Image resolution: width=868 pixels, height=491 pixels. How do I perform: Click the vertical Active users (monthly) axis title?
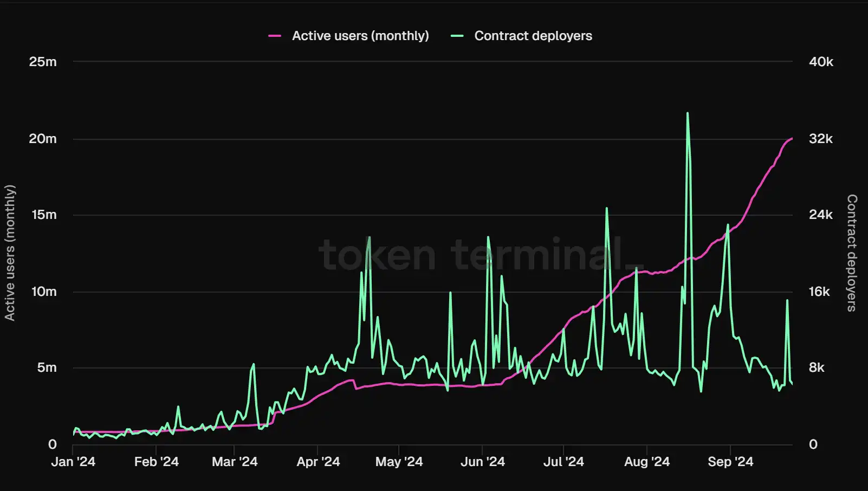pyautogui.click(x=10, y=253)
